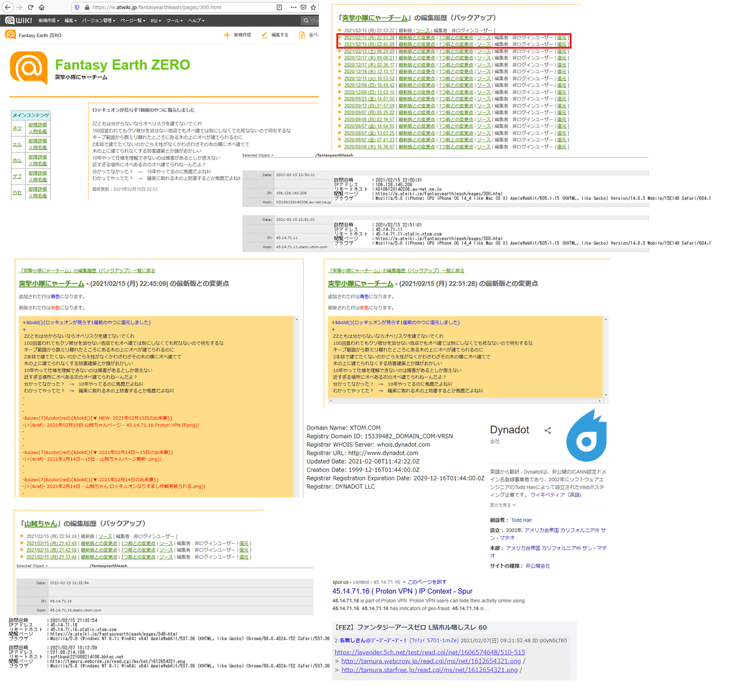
Task: Open the 2021/02/15 22:45:09 history entry
Action: 369,45
